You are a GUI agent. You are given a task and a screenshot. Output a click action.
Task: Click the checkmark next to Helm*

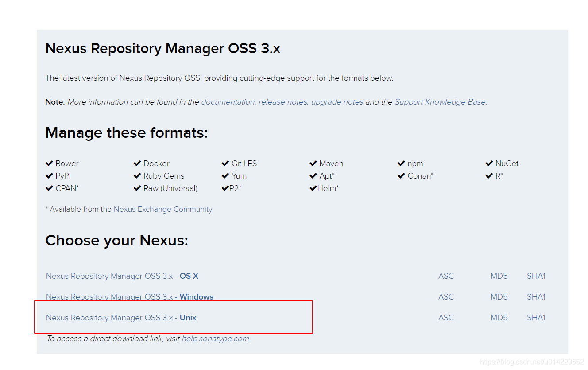point(313,188)
